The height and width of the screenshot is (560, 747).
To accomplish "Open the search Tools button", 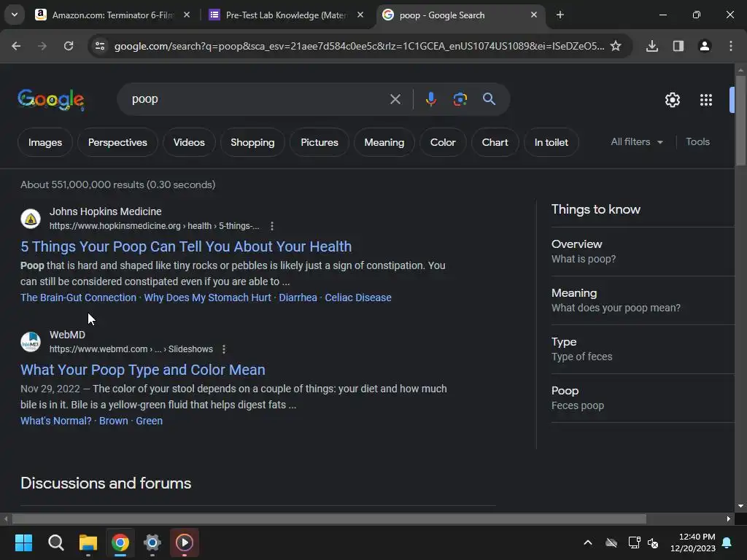I will (698, 142).
